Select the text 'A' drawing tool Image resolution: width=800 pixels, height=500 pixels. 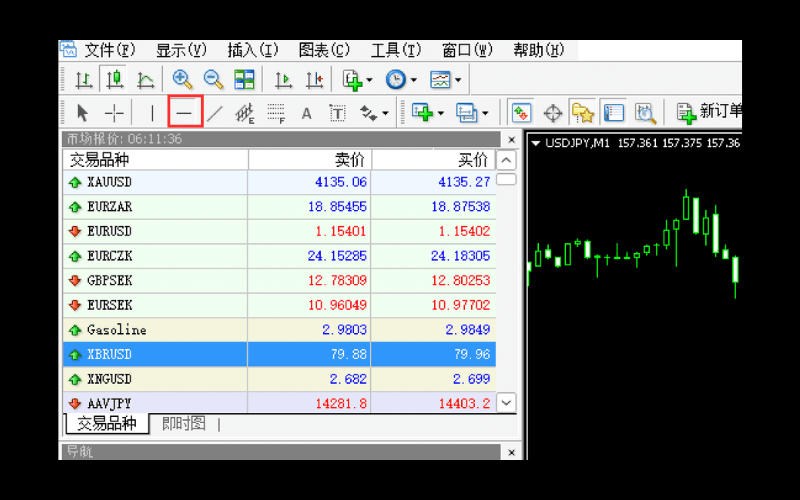pos(306,112)
